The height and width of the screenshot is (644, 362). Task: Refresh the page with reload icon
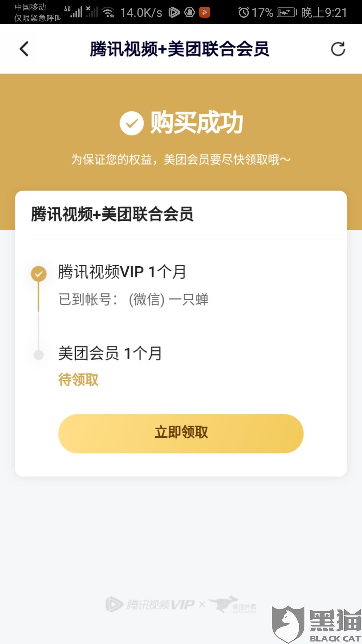coord(338,49)
